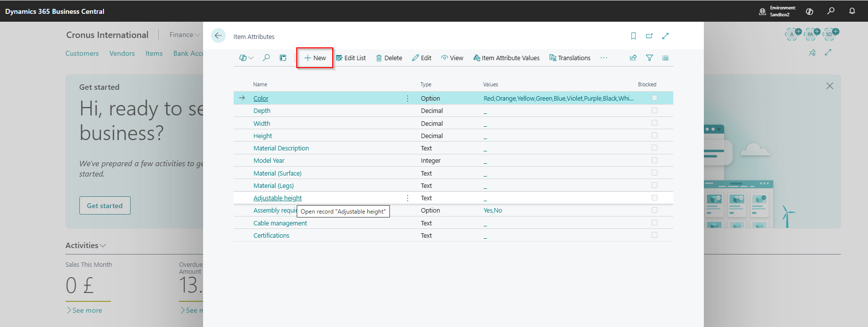The height and width of the screenshot is (327, 868).
Task: Toggle Blocked checkbox for Color
Action: coord(654,98)
